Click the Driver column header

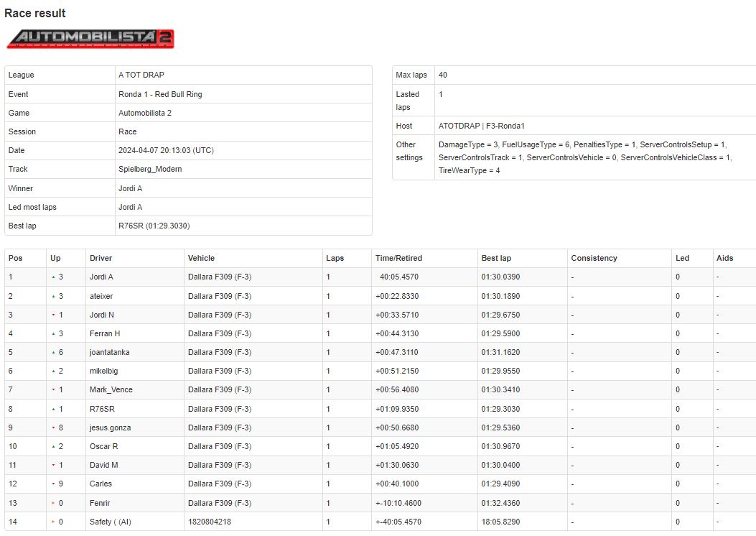(x=101, y=258)
